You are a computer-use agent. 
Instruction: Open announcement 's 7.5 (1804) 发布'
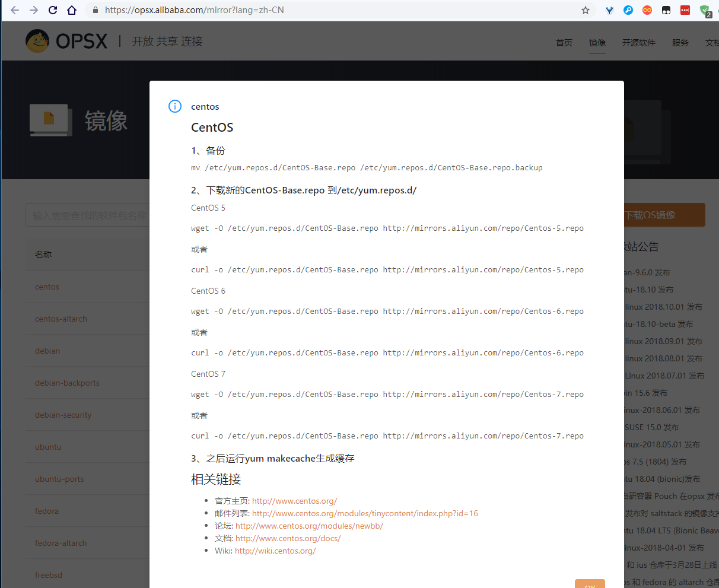pos(655,462)
